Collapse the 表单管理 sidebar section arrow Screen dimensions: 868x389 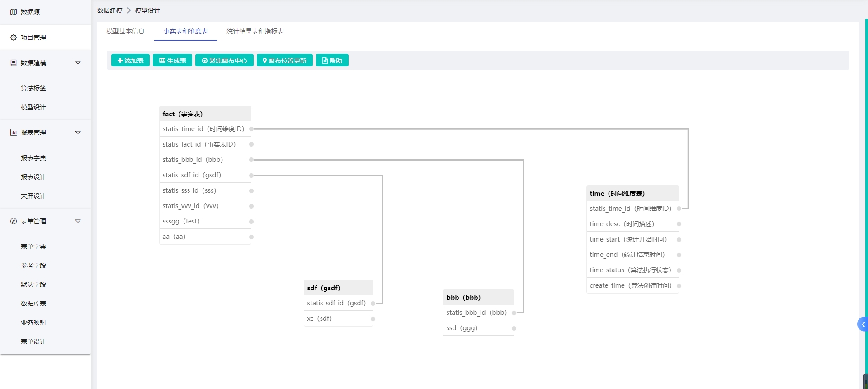pyautogui.click(x=78, y=221)
